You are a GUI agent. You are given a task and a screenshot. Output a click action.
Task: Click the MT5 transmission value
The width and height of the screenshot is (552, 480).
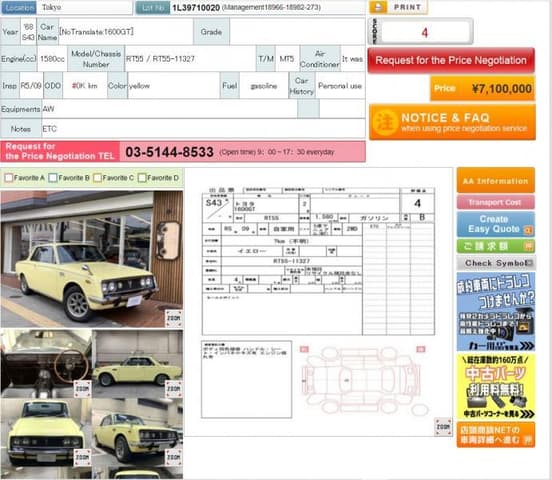[x=287, y=59]
